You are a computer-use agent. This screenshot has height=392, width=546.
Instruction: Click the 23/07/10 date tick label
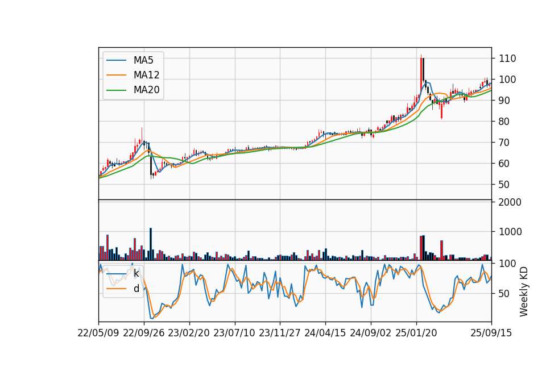tap(234, 333)
